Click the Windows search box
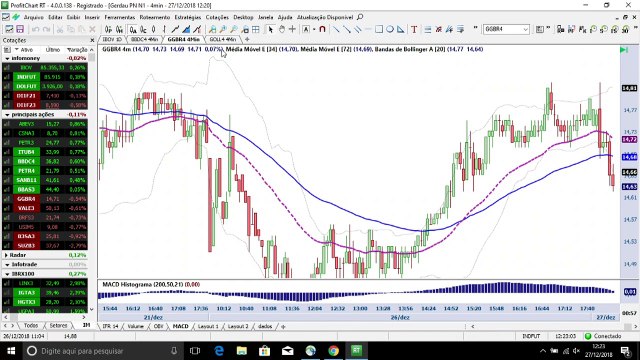The width and height of the screenshot is (640, 360). [x=103, y=351]
